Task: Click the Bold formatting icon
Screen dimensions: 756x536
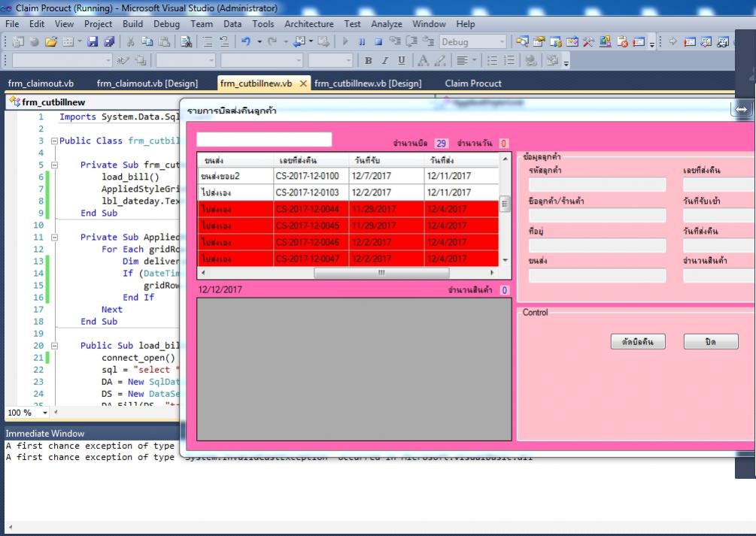Action: point(369,60)
